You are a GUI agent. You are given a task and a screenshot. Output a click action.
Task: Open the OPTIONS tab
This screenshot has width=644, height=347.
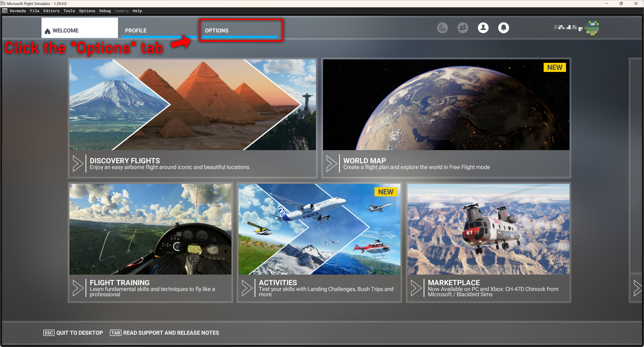(x=240, y=28)
